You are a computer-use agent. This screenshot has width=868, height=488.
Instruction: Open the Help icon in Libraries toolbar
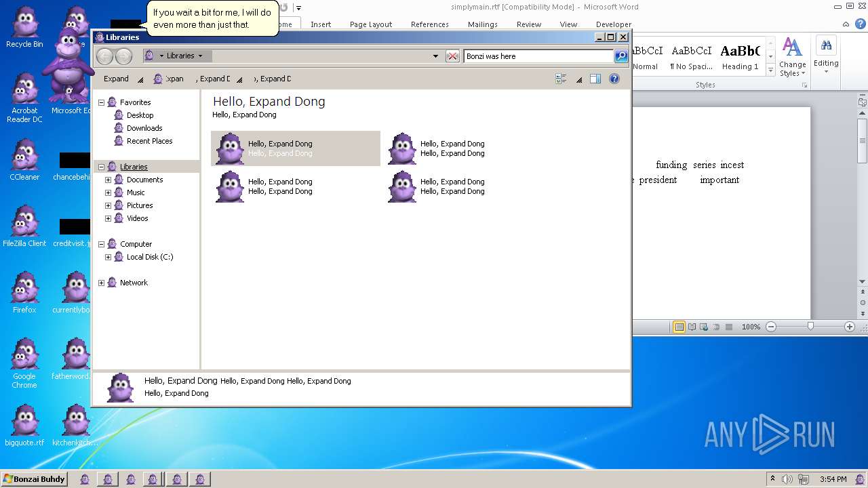click(x=614, y=79)
